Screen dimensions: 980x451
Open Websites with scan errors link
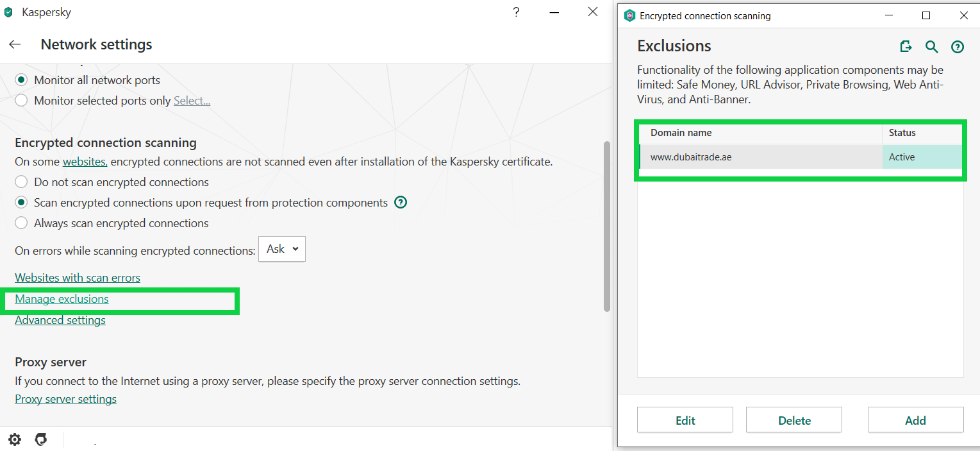point(78,278)
